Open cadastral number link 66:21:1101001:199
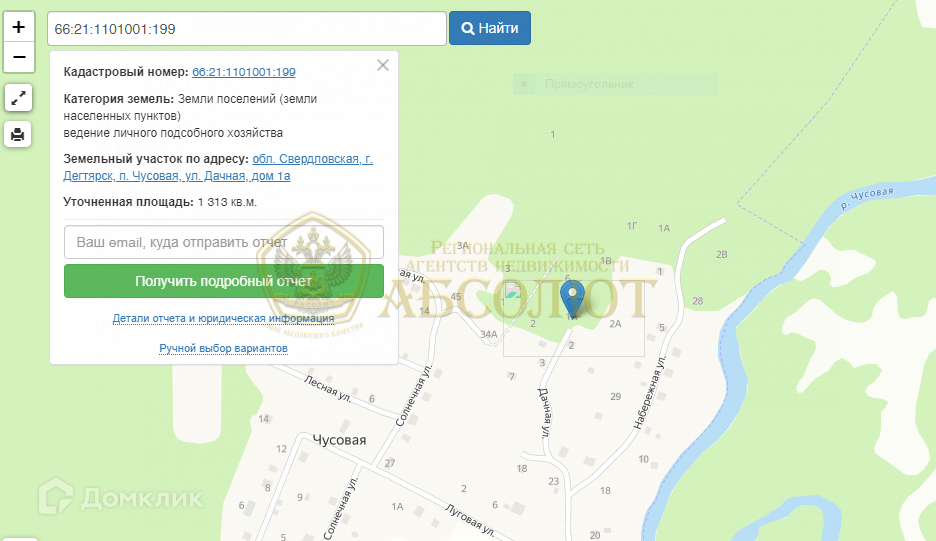This screenshot has height=541, width=936. (x=244, y=72)
